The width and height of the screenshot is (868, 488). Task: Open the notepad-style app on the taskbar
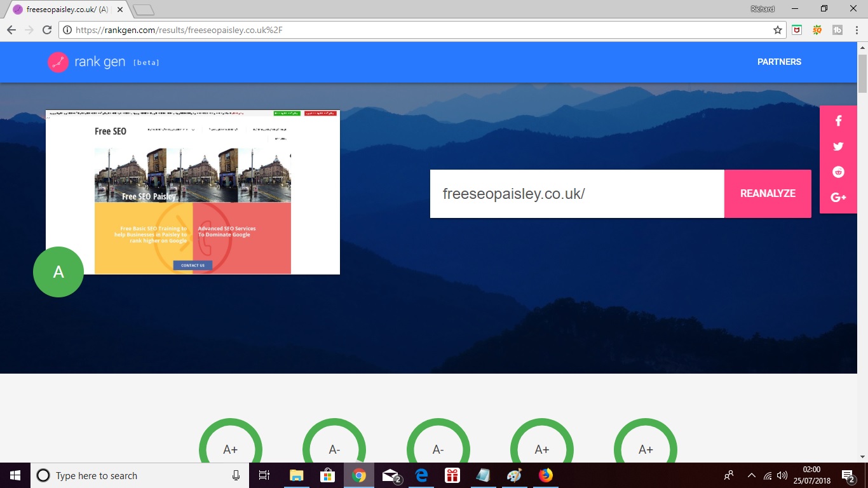[484, 475]
